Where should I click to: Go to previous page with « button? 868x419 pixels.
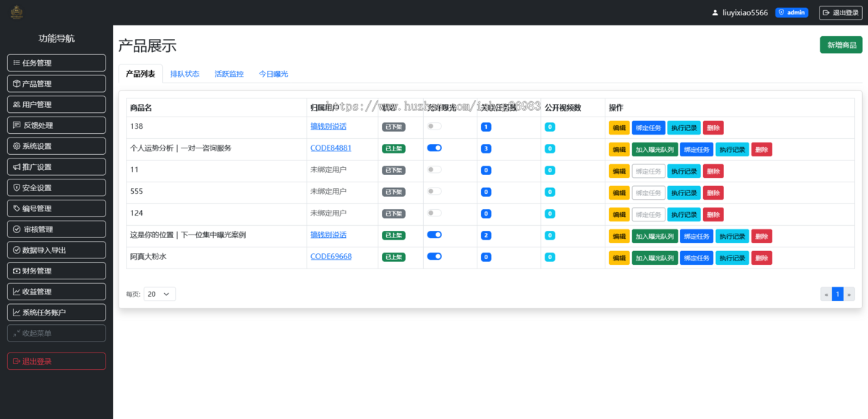[826, 294]
